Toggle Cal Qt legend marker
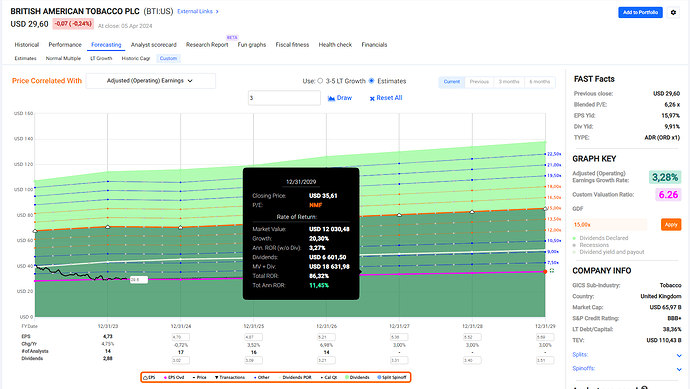 tap(322, 378)
